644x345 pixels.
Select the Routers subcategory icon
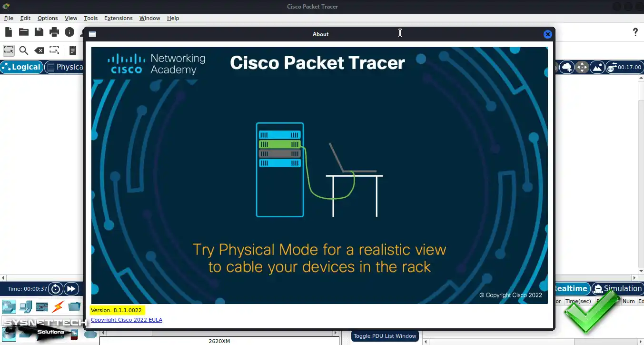[9, 334]
